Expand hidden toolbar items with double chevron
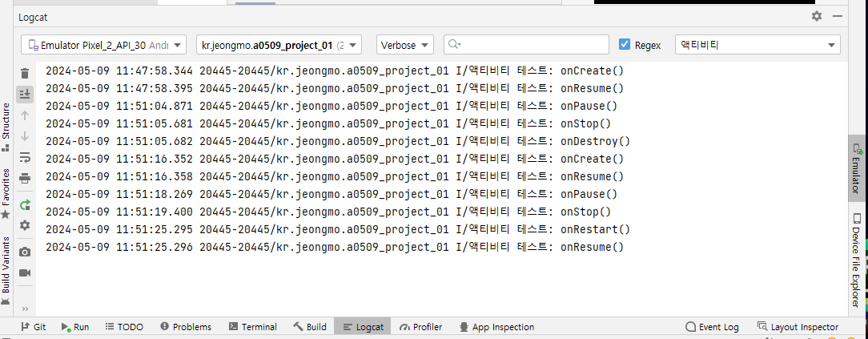Screen dimensions: 868x339 point(24,309)
